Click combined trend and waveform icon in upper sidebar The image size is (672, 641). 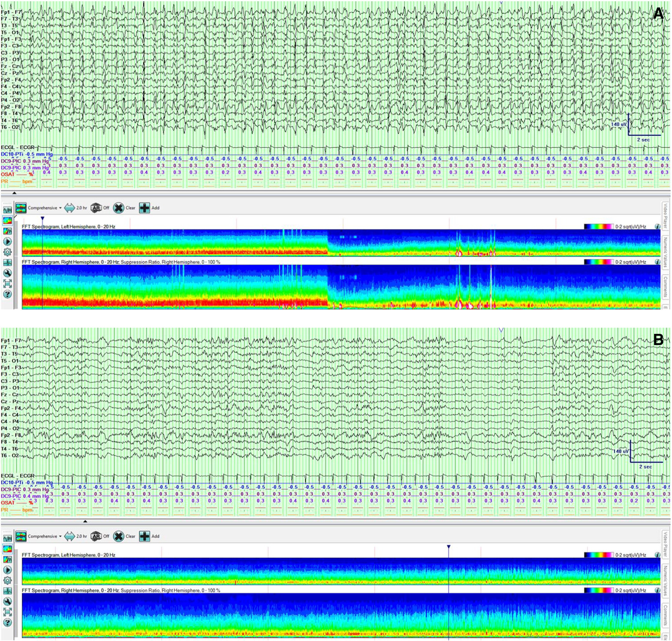click(7, 231)
